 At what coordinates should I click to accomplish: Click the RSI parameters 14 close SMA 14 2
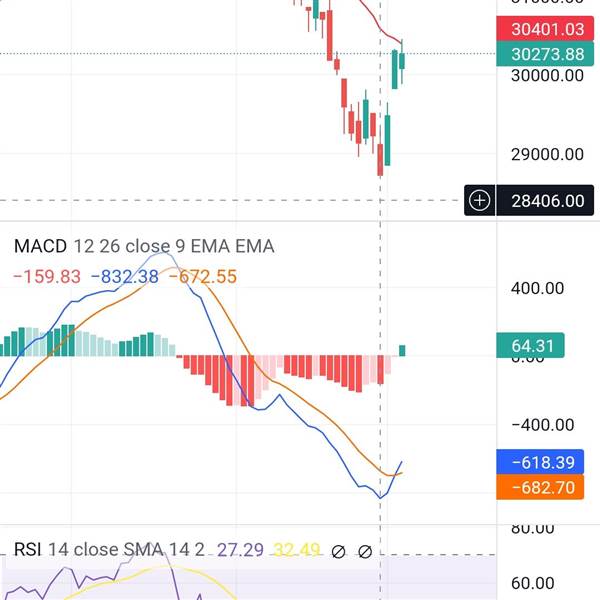tap(126, 549)
